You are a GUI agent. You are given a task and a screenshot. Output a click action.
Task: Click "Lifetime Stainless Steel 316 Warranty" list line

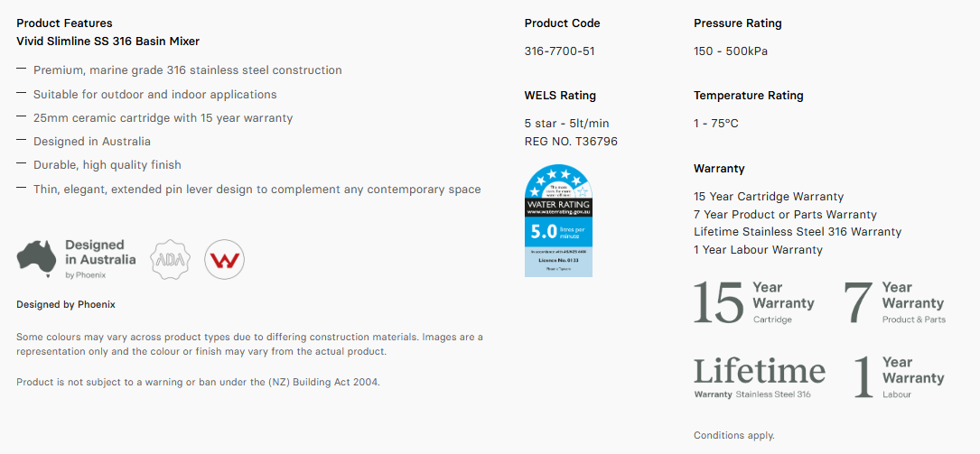tap(798, 232)
